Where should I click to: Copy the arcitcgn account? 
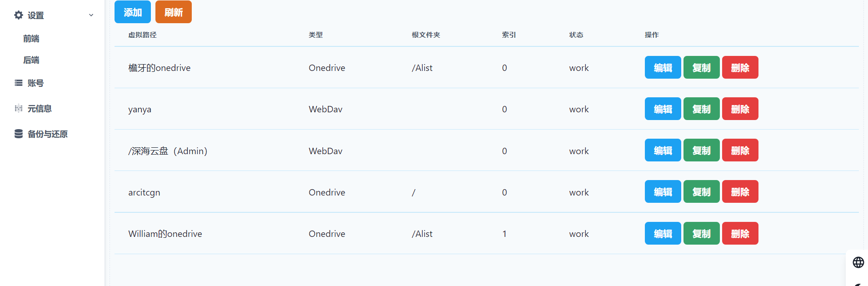[x=701, y=191]
